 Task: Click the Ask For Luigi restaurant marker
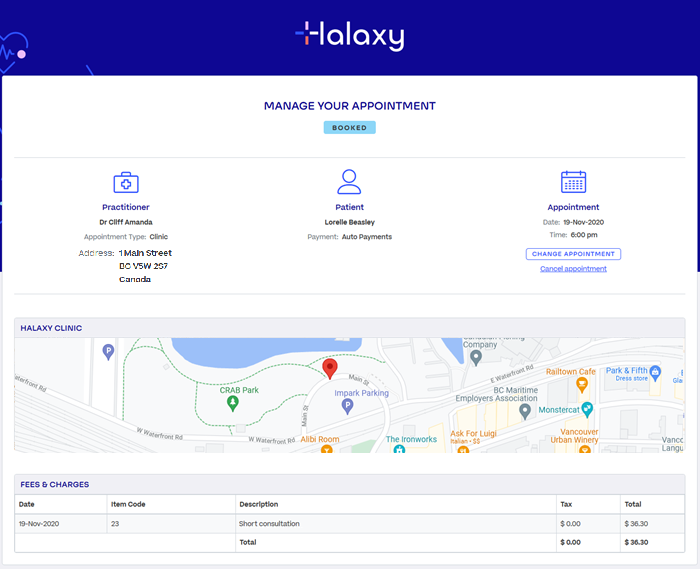(463, 451)
